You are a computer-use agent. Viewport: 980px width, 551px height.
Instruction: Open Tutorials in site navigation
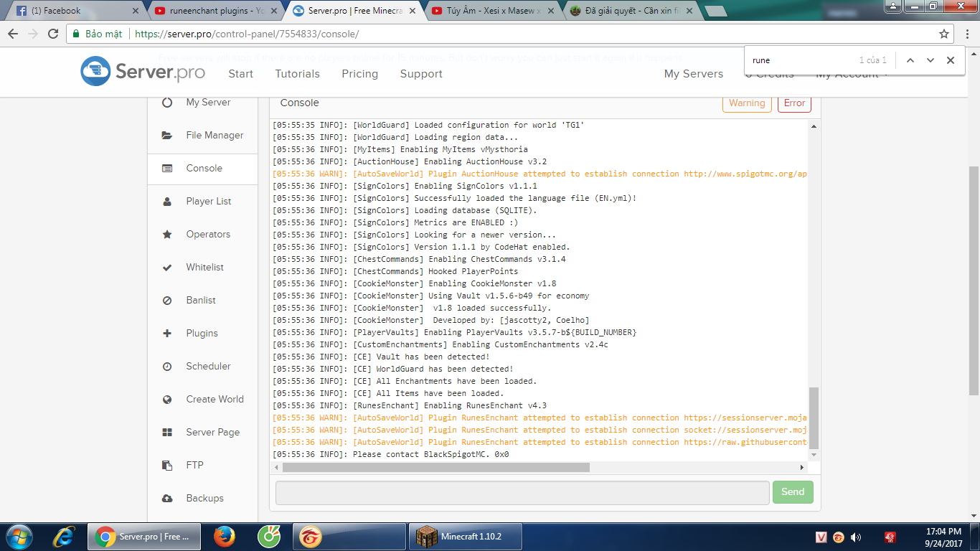297,74
